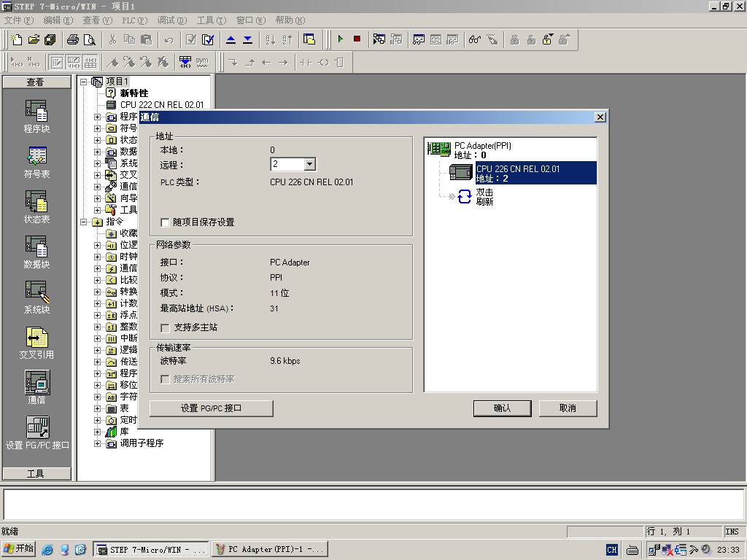The width and height of the screenshot is (747, 560).
Task: Select CPU 222 CN REL 02.01 tree item
Action: click(161, 105)
